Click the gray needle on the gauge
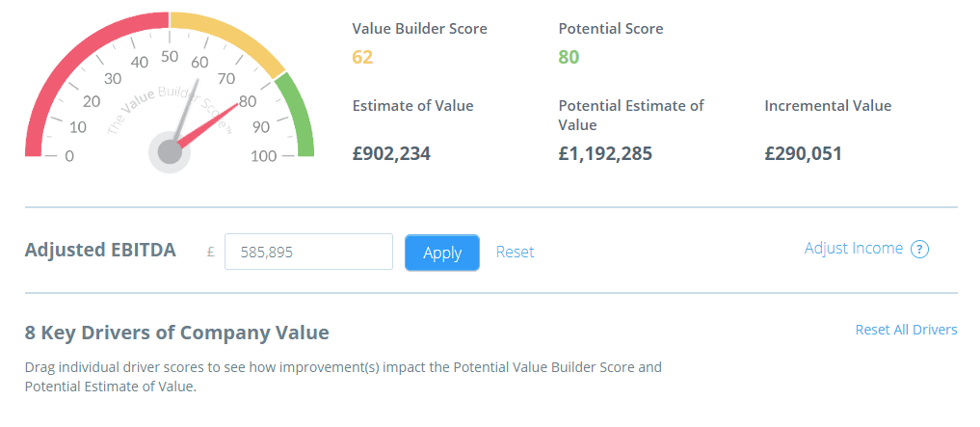The width and height of the screenshot is (980, 427). click(186, 111)
